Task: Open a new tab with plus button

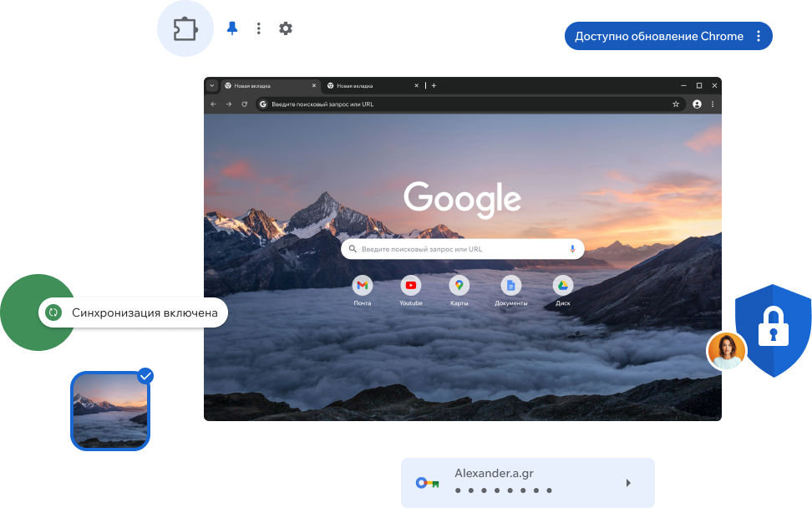Action: pyautogui.click(x=434, y=85)
